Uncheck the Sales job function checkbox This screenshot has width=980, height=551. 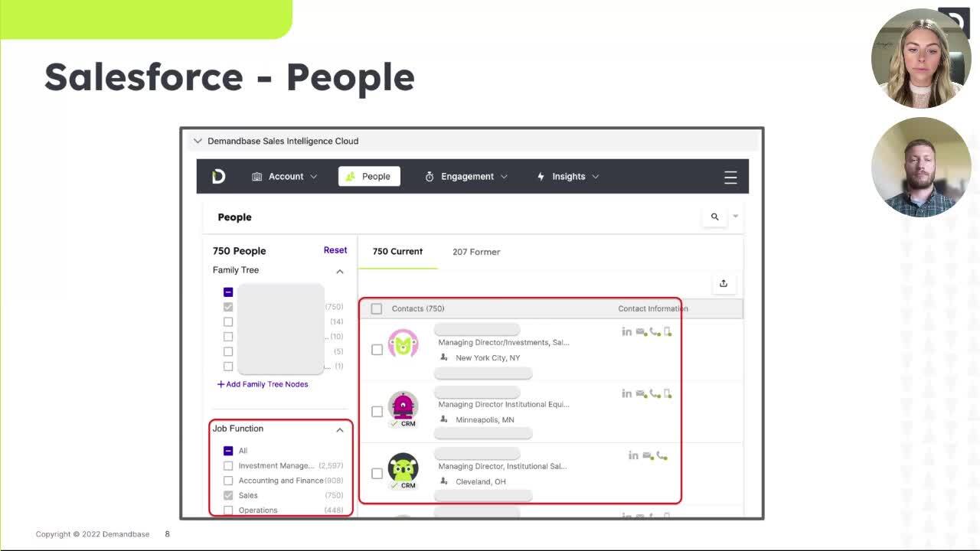coord(228,496)
